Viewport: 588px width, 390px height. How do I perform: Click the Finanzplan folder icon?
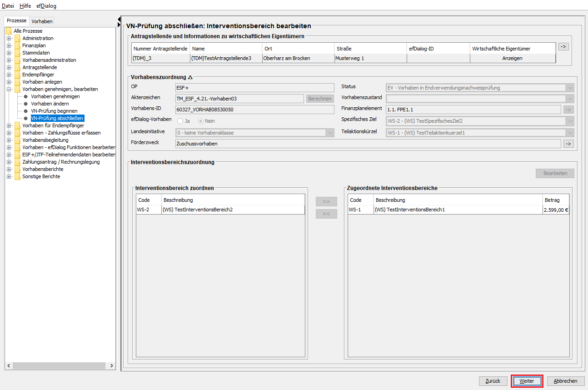[x=17, y=45]
